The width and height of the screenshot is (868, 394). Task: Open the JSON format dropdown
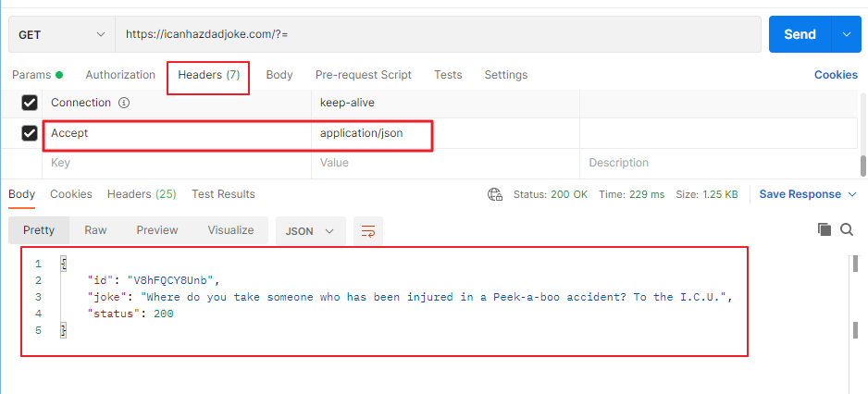(311, 230)
